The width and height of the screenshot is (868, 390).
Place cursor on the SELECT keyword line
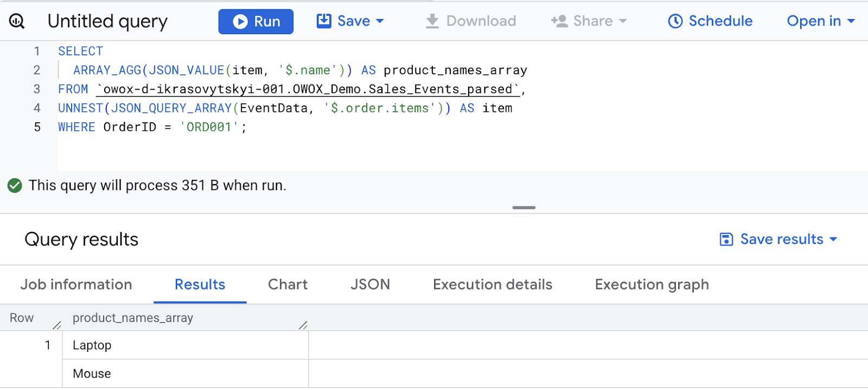80,51
